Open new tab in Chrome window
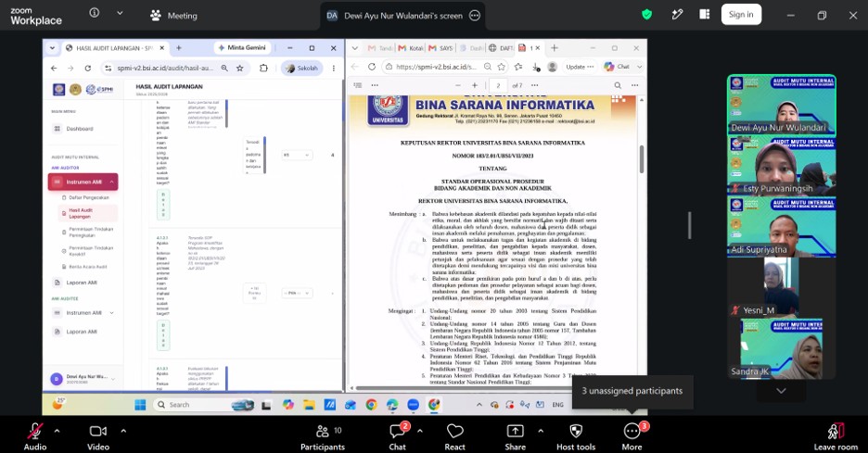Screen dimensions: 868x453 179,48
